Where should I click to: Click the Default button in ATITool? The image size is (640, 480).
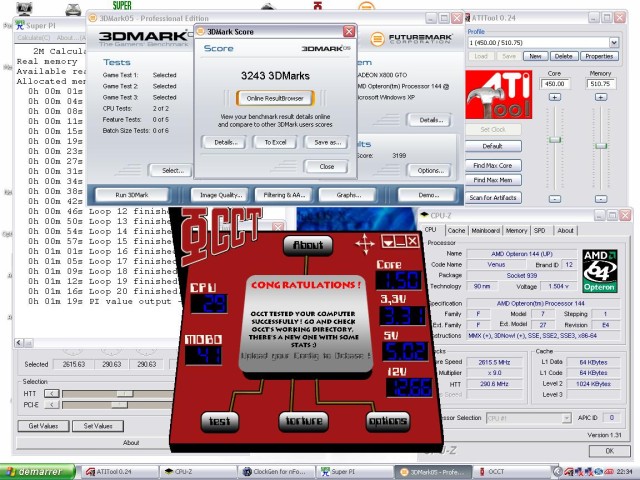pos(493,146)
